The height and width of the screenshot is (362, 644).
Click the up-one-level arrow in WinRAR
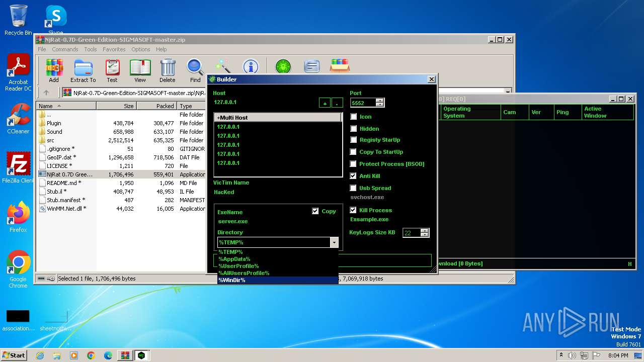(46, 93)
